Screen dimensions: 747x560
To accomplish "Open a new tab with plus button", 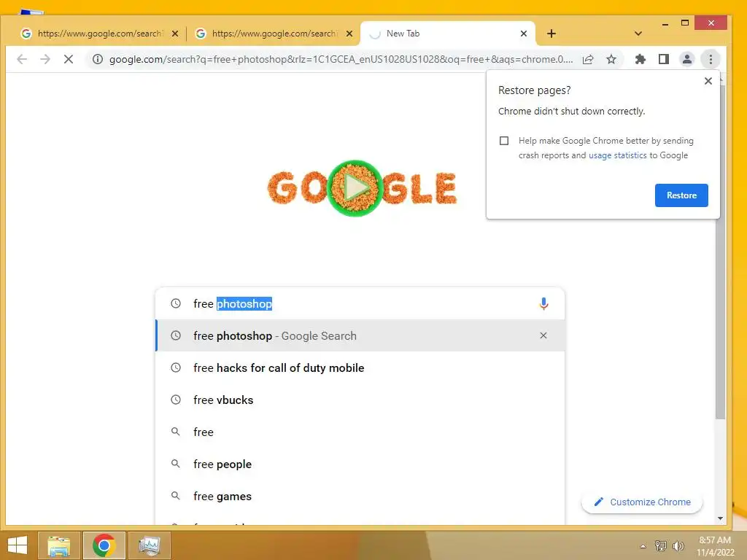I will tap(551, 34).
